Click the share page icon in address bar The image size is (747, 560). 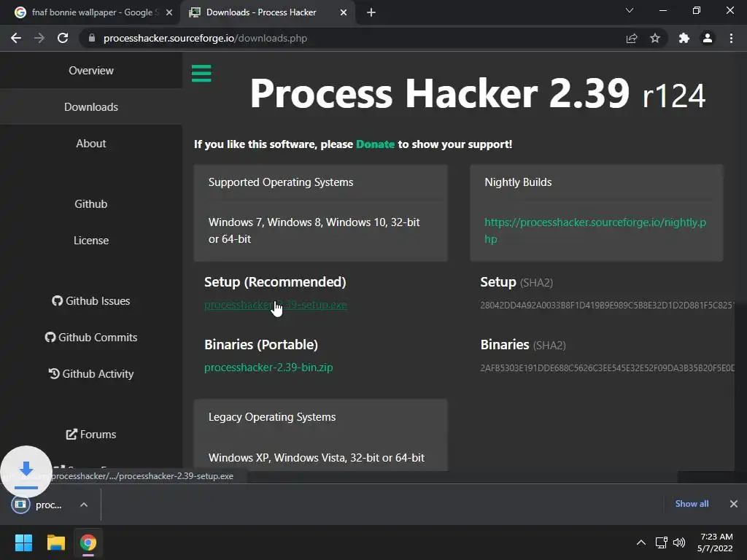tap(632, 38)
